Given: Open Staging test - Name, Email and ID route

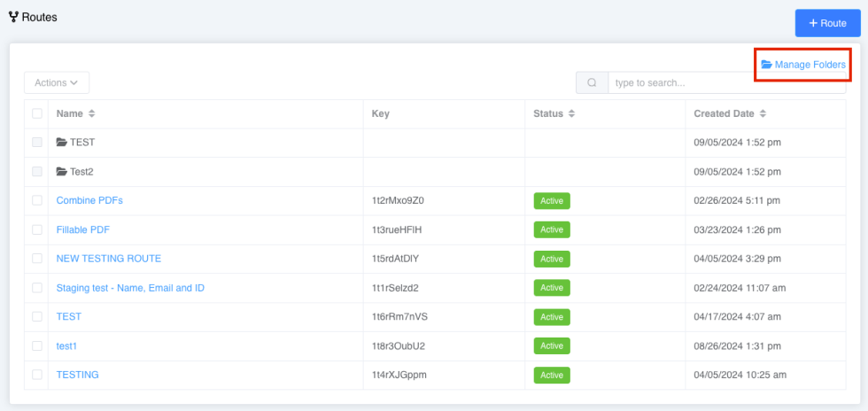Looking at the screenshot, I should (131, 288).
